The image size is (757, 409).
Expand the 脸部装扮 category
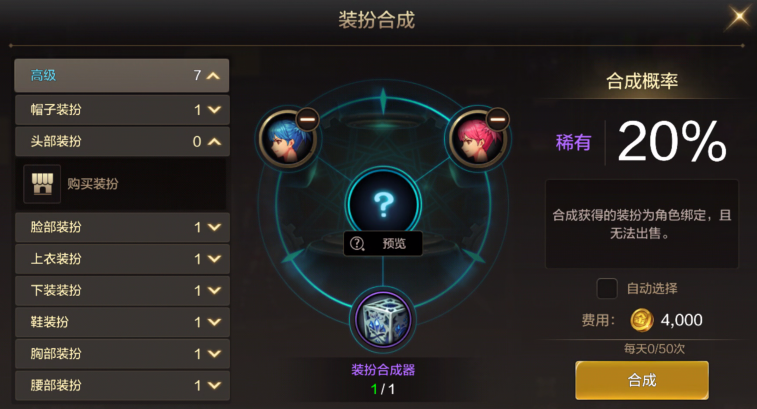(122, 227)
